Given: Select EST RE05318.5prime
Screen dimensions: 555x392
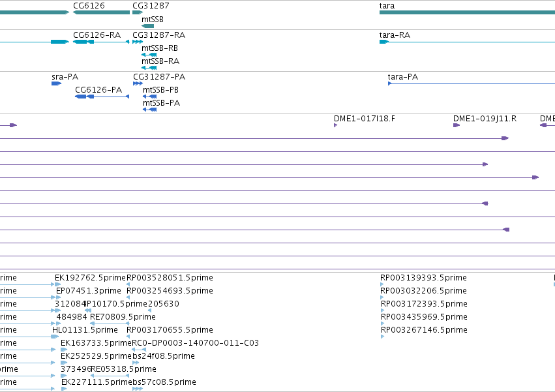Looking at the screenshot, I should [123, 369].
